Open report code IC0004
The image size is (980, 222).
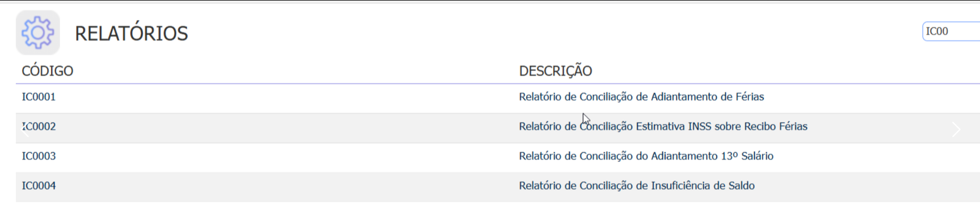(x=39, y=186)
